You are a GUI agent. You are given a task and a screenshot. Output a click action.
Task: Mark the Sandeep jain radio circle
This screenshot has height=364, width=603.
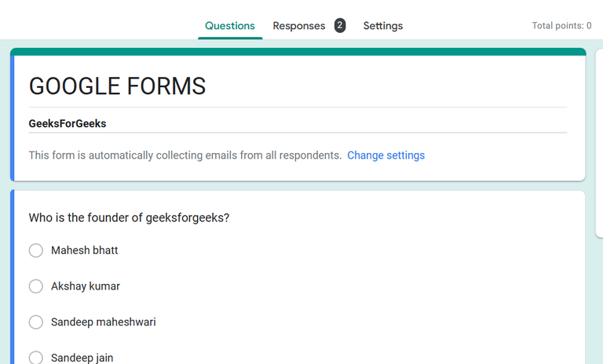pos(35,358)
